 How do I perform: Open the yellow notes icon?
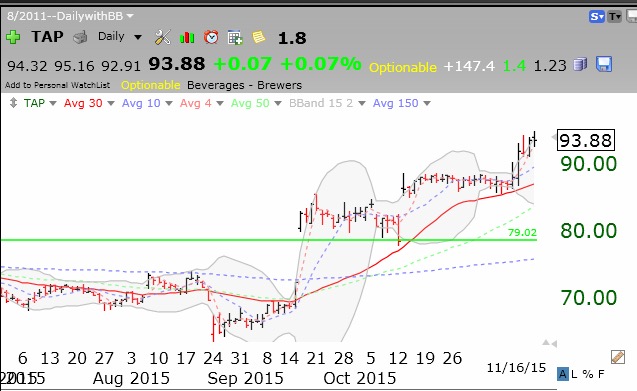[x=259, y=37]
